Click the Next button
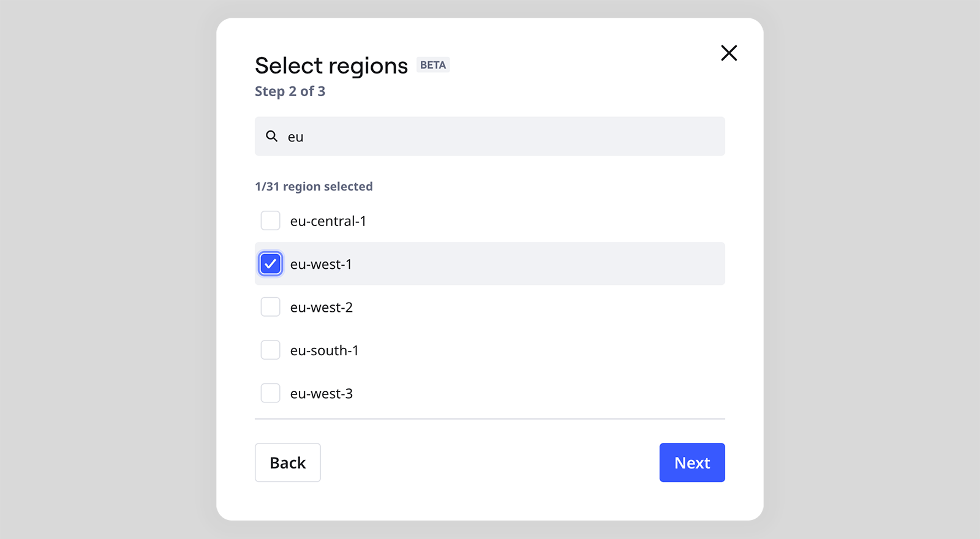 pos(692,462)
